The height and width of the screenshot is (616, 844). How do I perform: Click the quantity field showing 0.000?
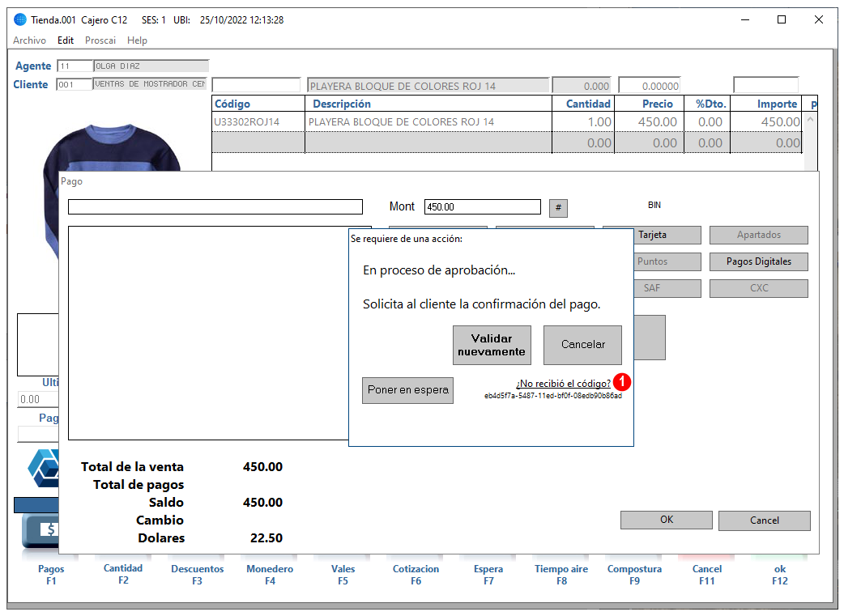582,86
